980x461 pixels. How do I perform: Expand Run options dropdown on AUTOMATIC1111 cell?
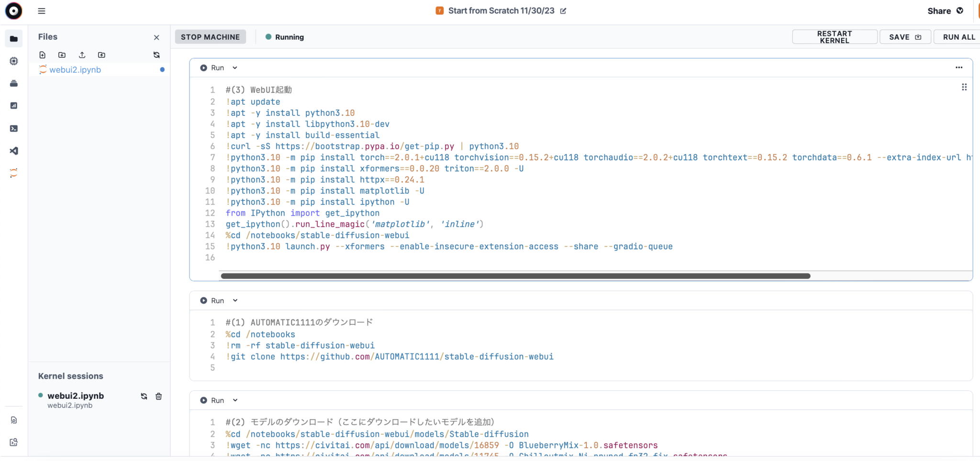235,301
